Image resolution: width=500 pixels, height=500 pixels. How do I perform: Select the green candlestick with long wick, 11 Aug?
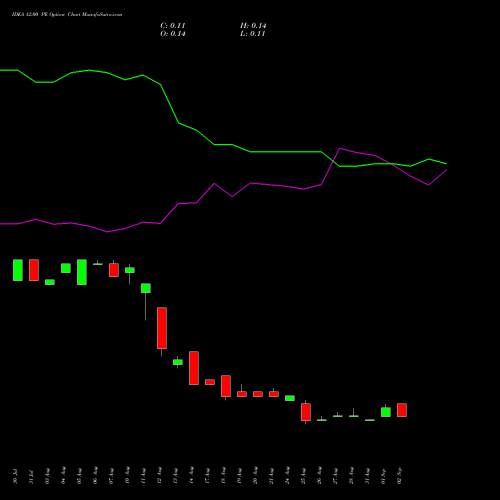point(146,288)
